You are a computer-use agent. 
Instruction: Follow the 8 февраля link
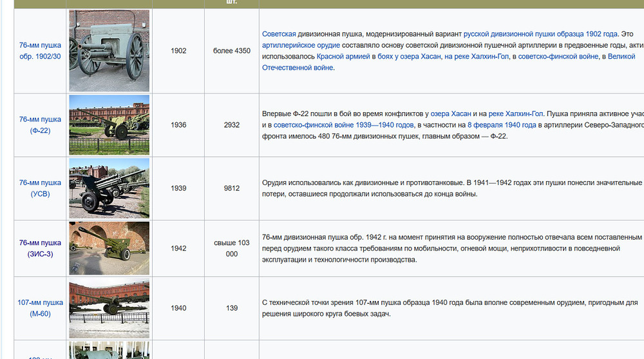click(485, 124)
